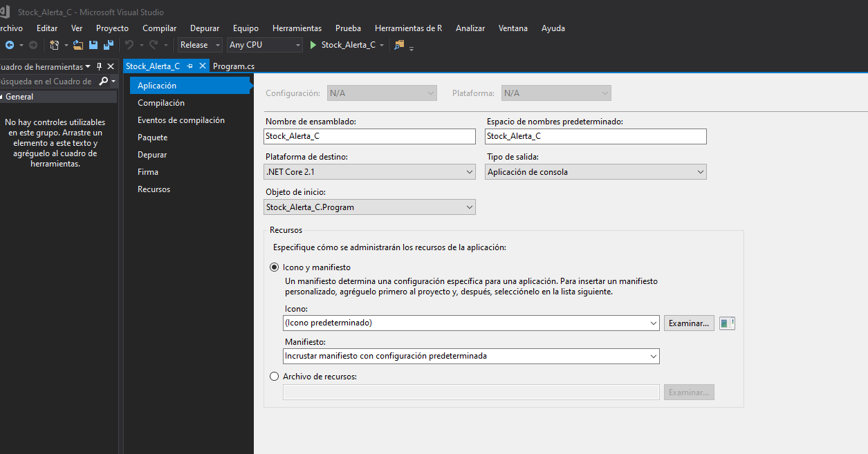
Task: Select the Archivo de recursos radio button
Action: (275, 377)
